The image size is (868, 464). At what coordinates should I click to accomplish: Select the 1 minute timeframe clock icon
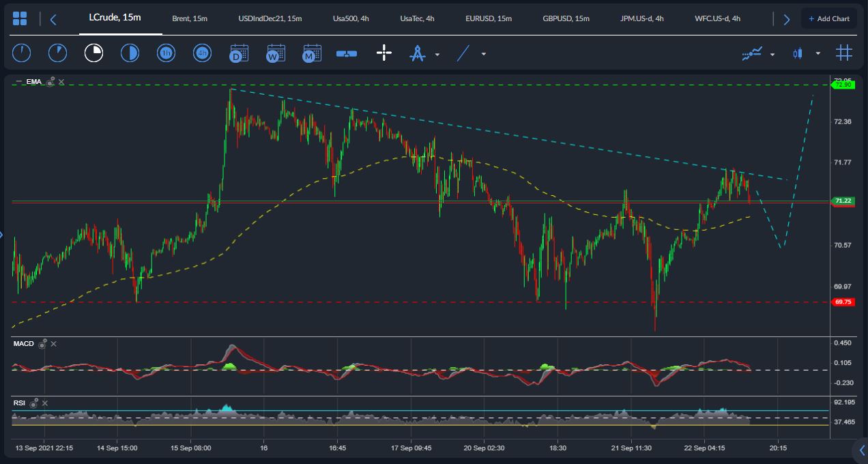click(21, 53)
